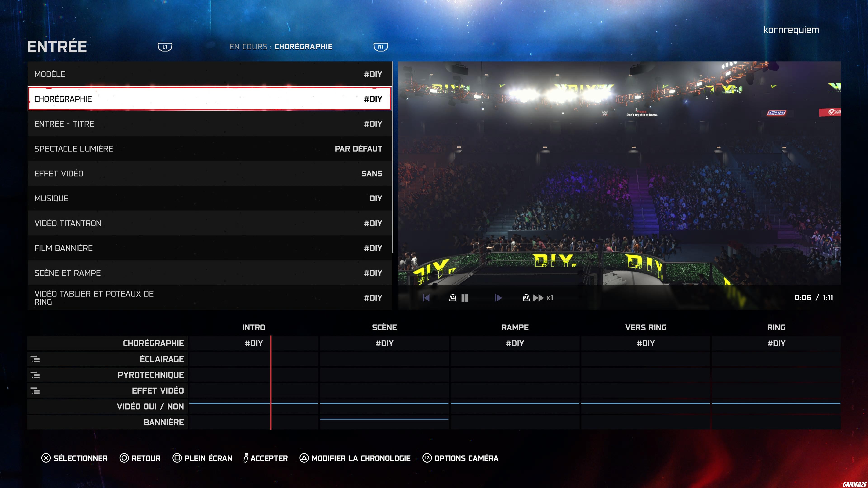Toggle Vidéo Oui/Non line in Scène column
The width and height of the screenshot is (868, 488).
384,403
